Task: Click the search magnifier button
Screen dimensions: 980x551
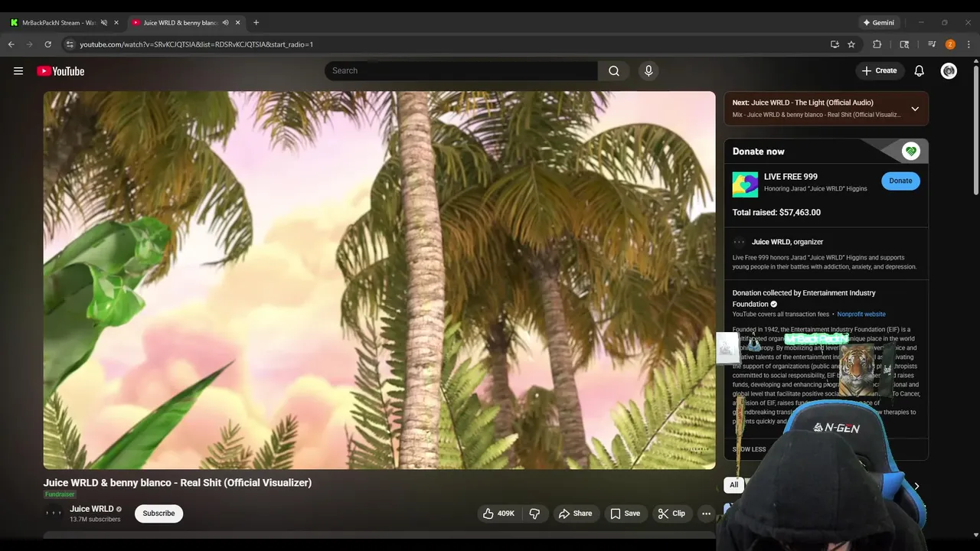Action: pyautogui.click(x=613, y=71)
